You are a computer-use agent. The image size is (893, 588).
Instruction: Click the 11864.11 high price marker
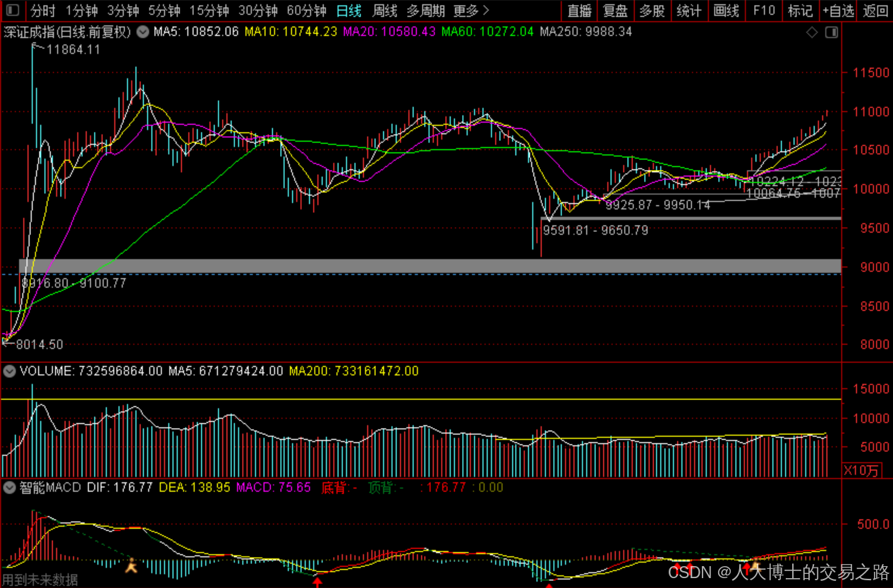(73, 49)
